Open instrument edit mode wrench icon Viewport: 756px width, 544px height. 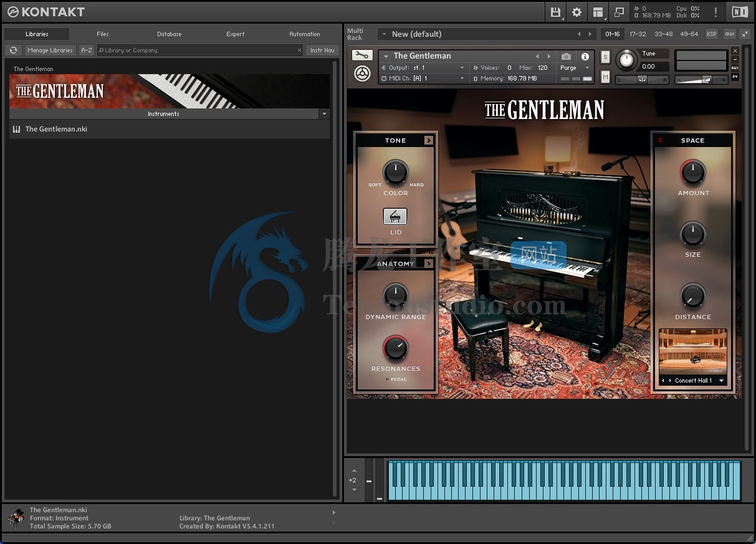(x=362, y=55)
